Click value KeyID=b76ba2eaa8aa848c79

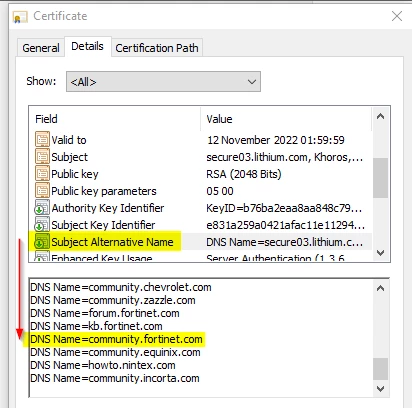tap(284, 208)
